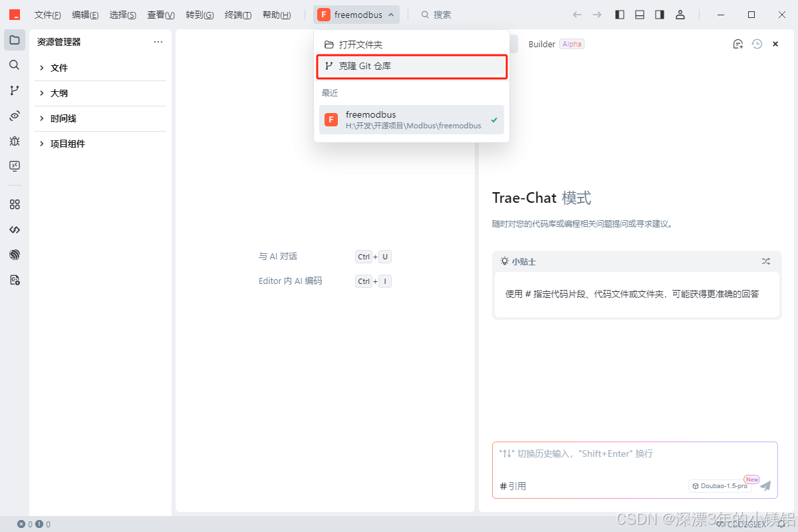This screenshot has width=798, height=532.
Task: Toggle the bottom panel layout icon
Action: [x=640, y=15]
